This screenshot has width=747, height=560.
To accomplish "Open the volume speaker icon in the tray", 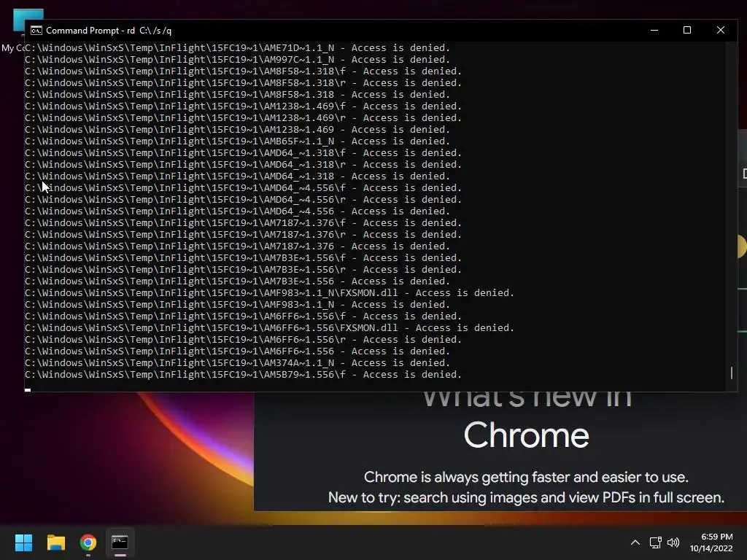I will coord(673,542).
